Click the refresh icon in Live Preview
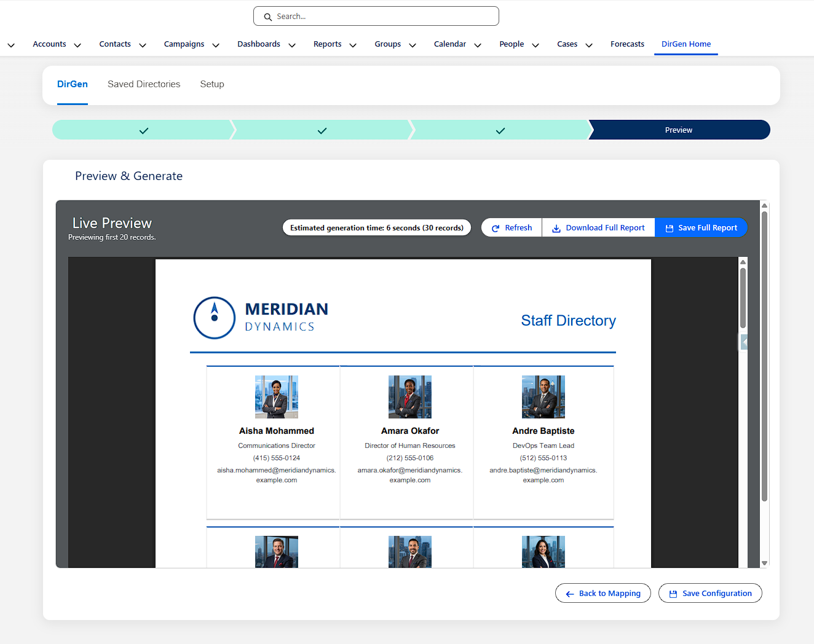Viewport: 814px width, 644px height. pos(494,227)
